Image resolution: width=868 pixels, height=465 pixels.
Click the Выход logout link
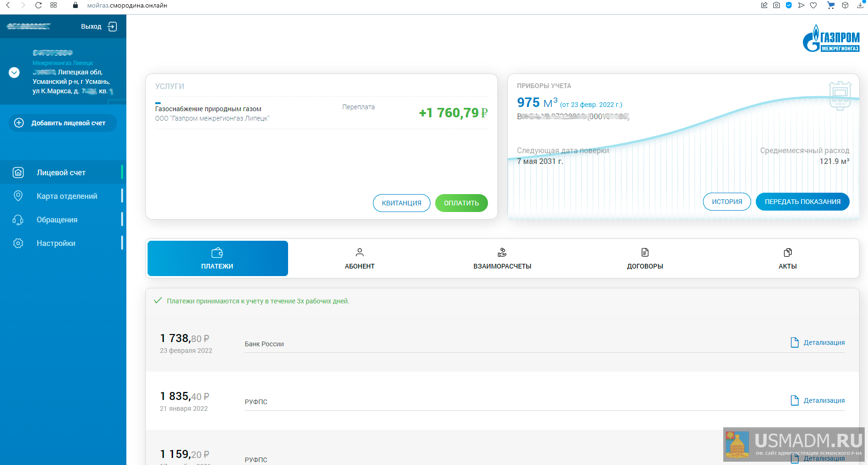91,26
